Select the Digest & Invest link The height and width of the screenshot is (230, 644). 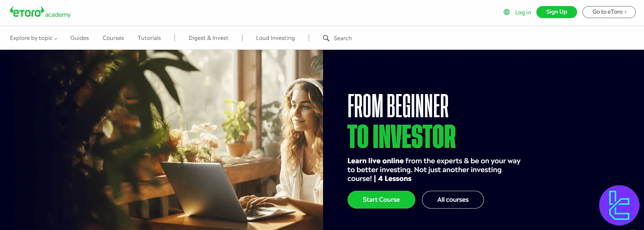click(x=208, y=38)
